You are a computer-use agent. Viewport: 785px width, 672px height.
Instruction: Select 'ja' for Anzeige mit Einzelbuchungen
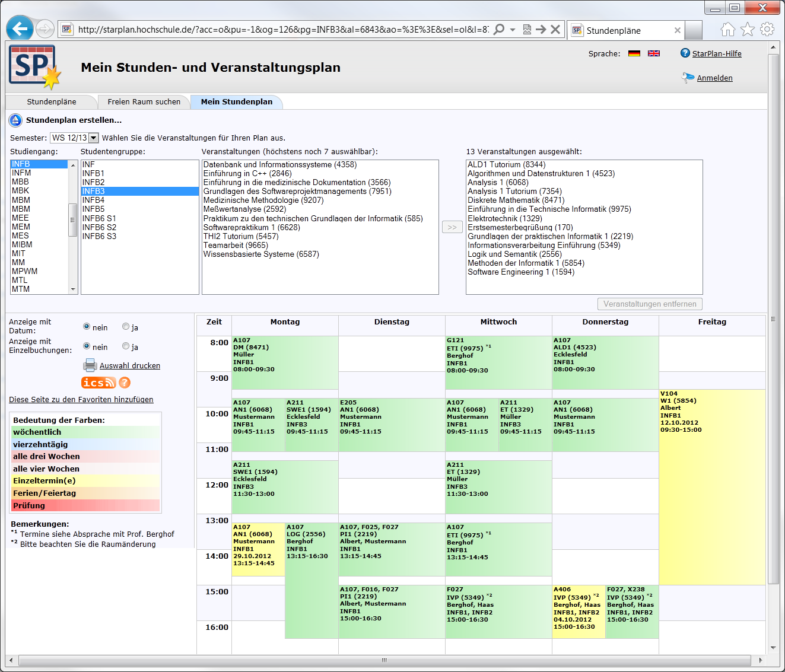(x=126, y=346)
